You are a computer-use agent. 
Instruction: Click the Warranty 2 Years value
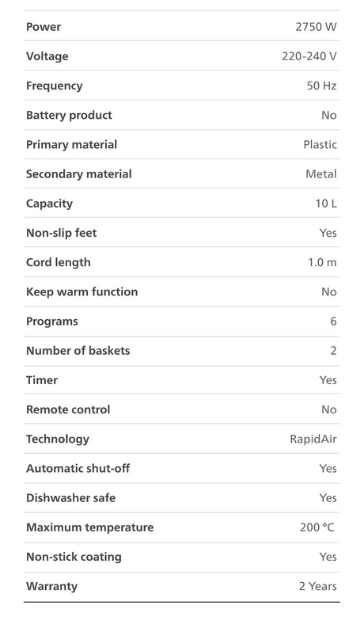(318, 586)
